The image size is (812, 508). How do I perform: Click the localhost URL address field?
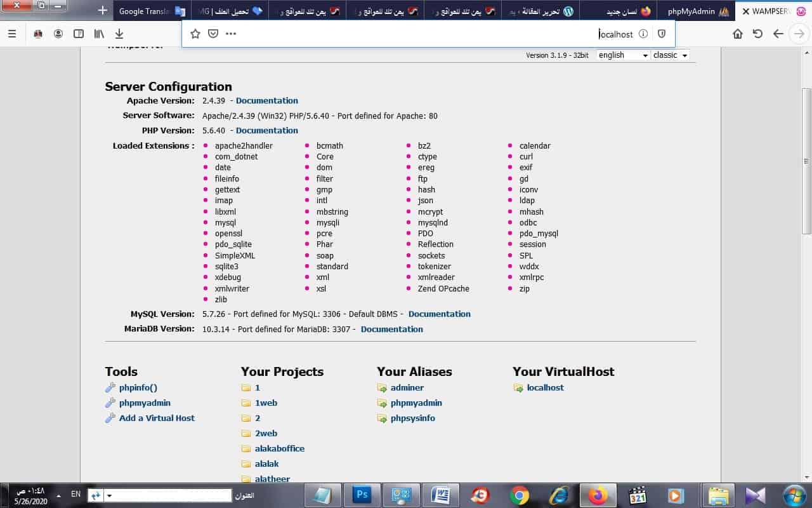[x=444, y=34]
